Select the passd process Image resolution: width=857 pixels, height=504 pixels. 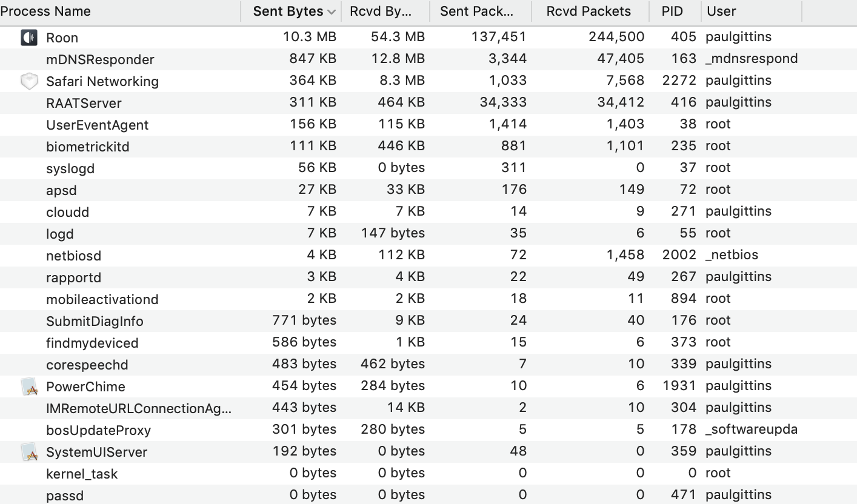[65, 496]
